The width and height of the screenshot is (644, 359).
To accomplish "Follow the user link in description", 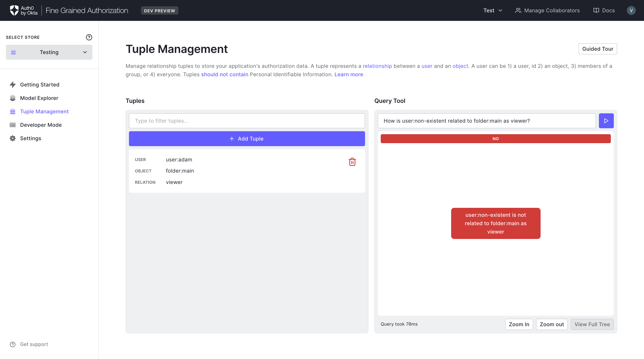I will [427, 66].
